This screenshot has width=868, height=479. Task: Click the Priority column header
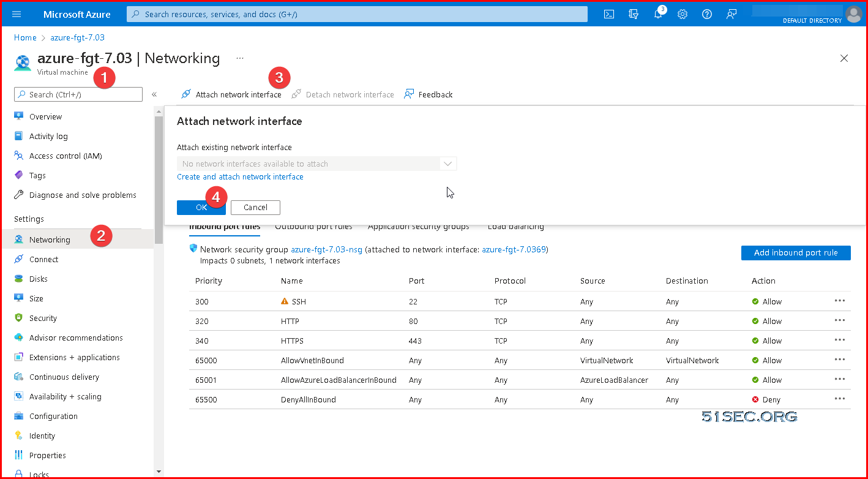pos(209,281)
